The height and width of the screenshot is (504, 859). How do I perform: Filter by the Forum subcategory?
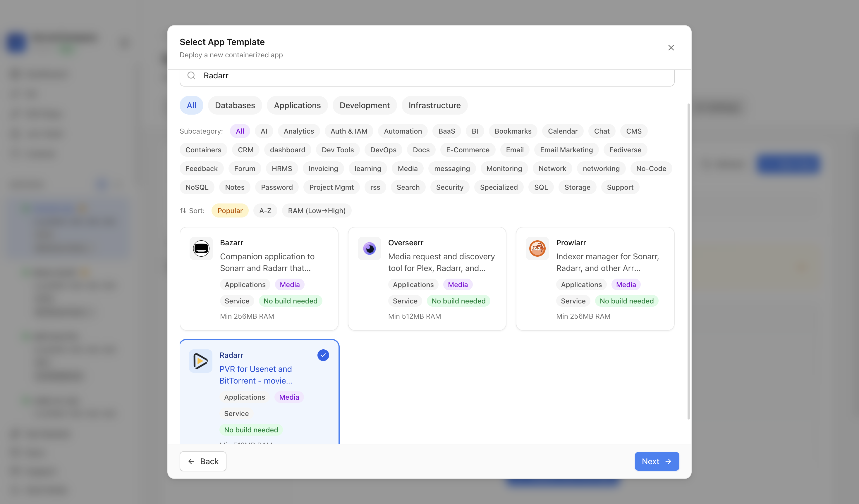(x=244, y=169)
